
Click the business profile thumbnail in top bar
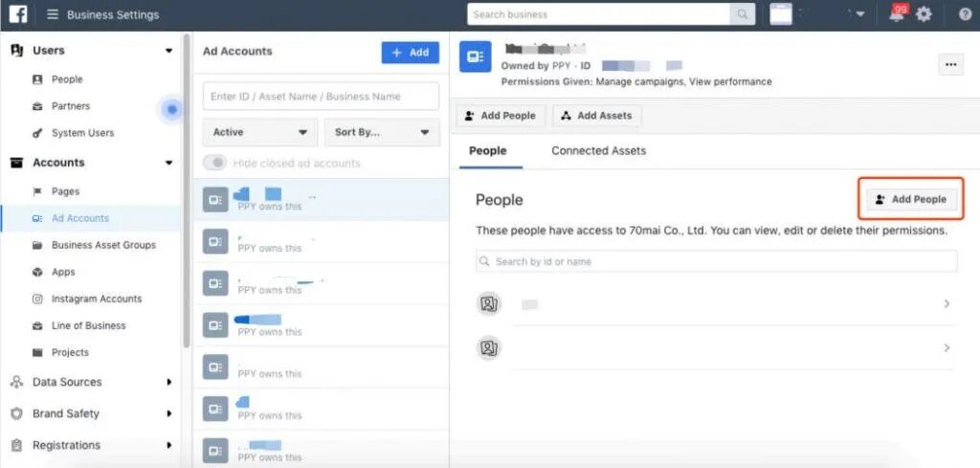[781, 14]
